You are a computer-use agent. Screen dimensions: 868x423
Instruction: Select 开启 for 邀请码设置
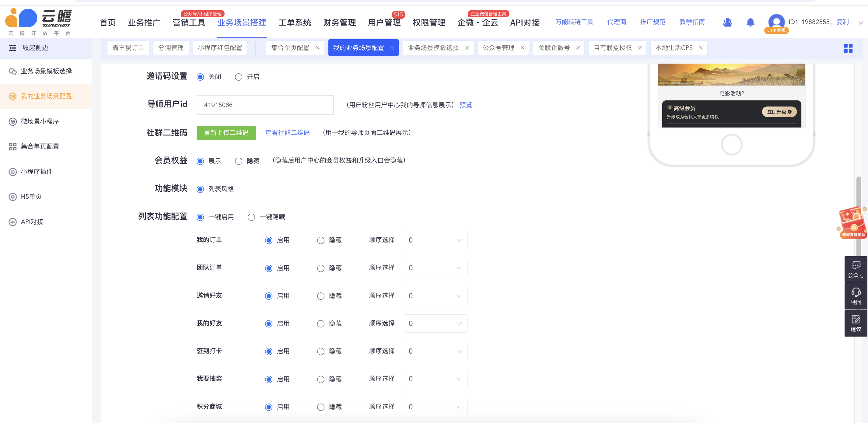(x=239, y=77)
